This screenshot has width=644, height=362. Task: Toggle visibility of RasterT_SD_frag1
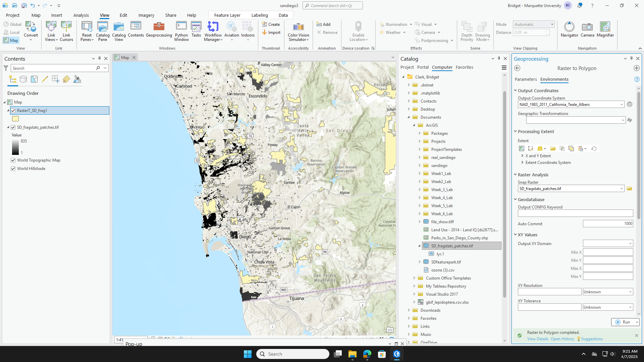[x=13, y=110]
